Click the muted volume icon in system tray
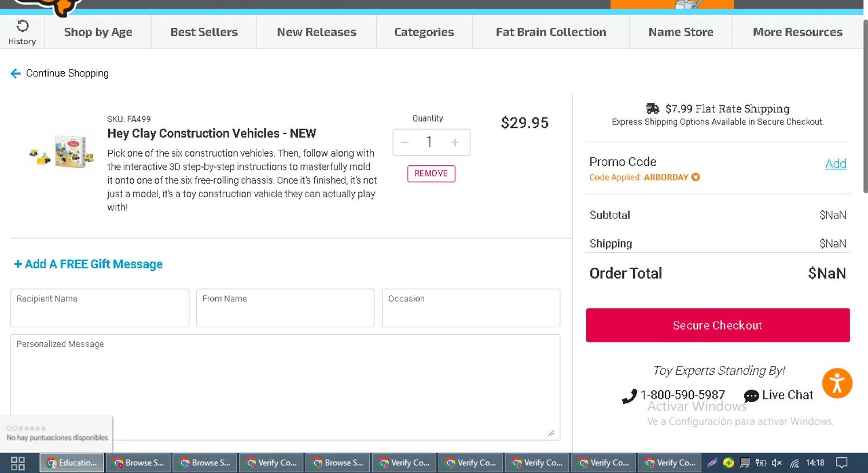Image resolution: width=868 pixels, height=473 pixels. [x=777, y=463]
